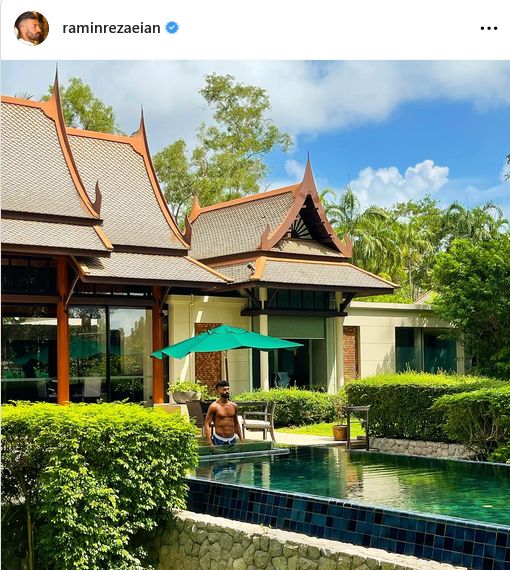Click the terracotta plant pot near the pool
The image size is (510, 570).
(x=340, y=432)
